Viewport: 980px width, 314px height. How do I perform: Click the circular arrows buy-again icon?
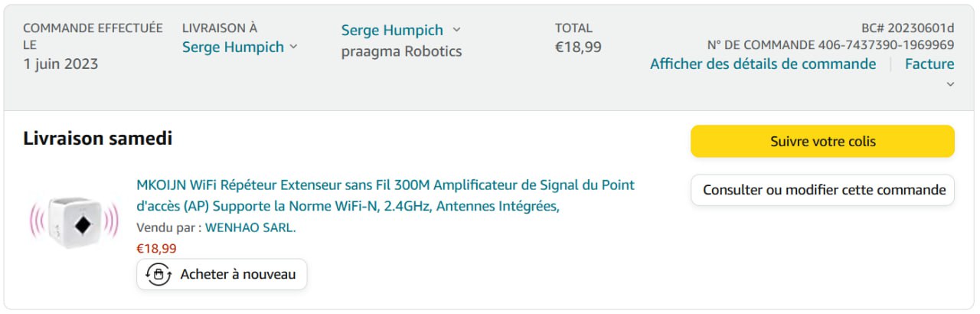point(158,274)
